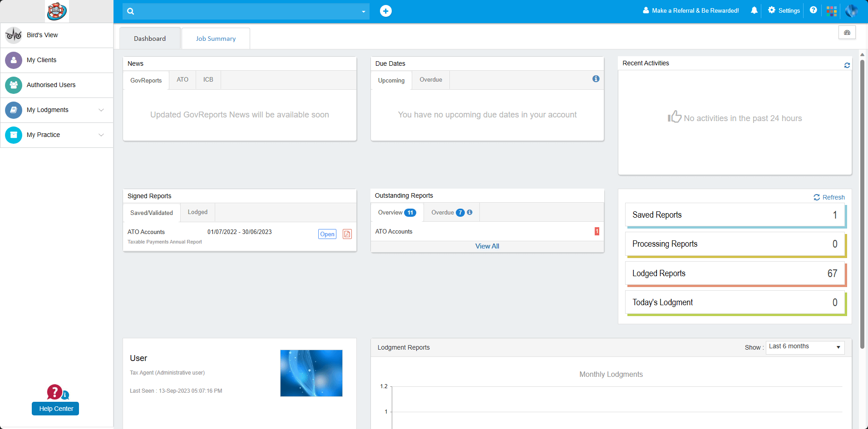This screenshot has width=868, height=429.
Task: Switch to the Dashboard tab
Action: coord(150,39)
